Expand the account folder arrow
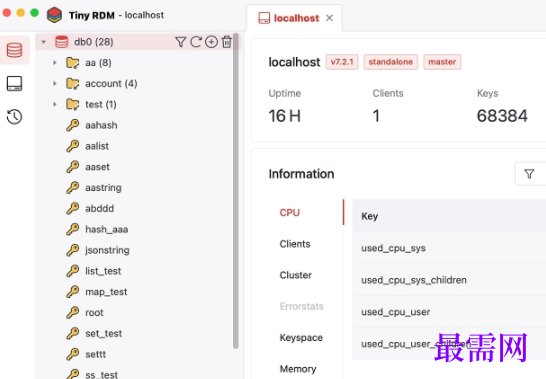The width and height of the screenshot is (546, 379). (x=55, y=84)
